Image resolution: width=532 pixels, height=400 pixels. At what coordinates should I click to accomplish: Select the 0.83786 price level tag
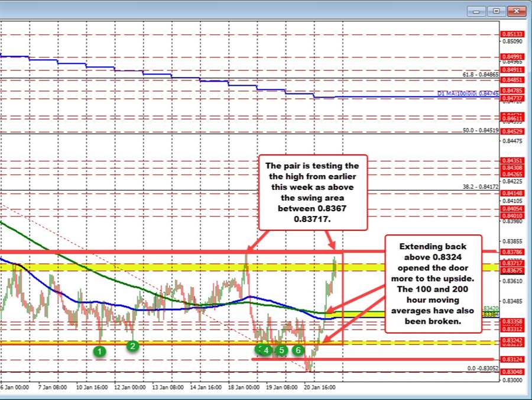pyautogui.click(x=511, y=252)
